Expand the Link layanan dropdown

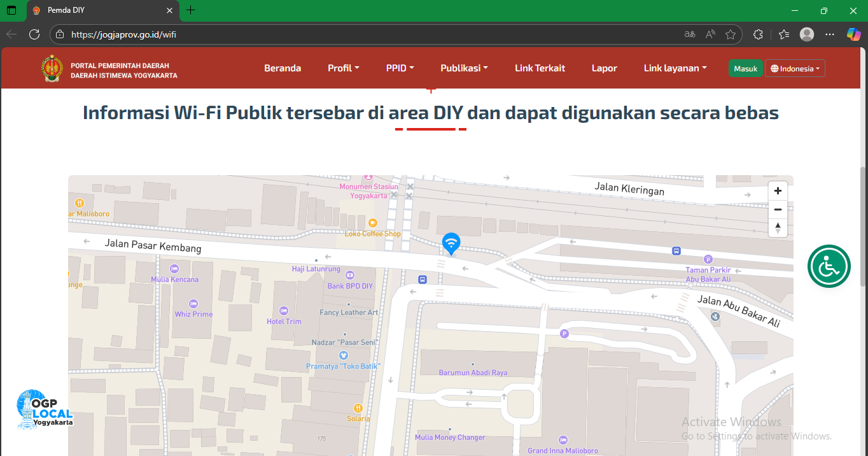pyautogui.click(x=675, y=68)
